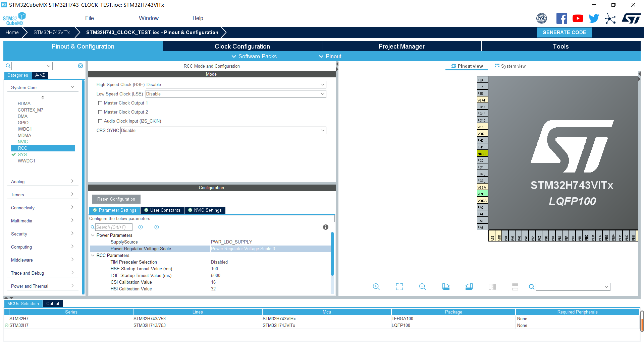Go to next parameter search result
Image resolution: width=644 pixels, height=345 pixels.
tap(157, 227)
